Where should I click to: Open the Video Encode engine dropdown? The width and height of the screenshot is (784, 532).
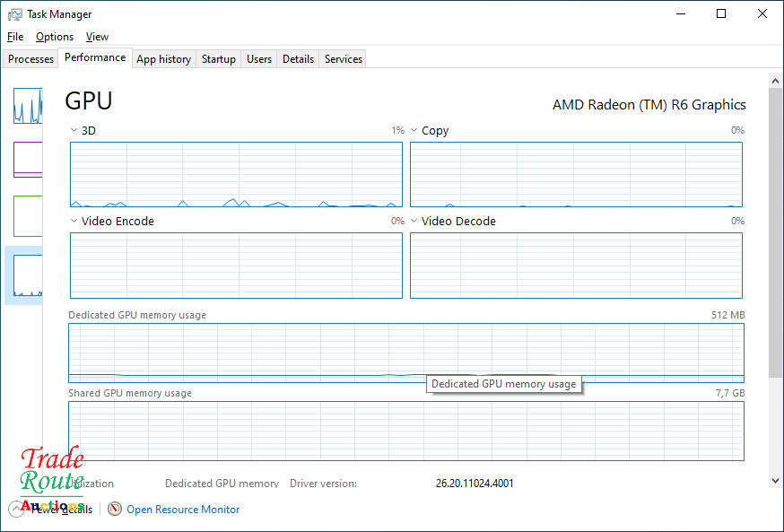click(x=74, y=222)
